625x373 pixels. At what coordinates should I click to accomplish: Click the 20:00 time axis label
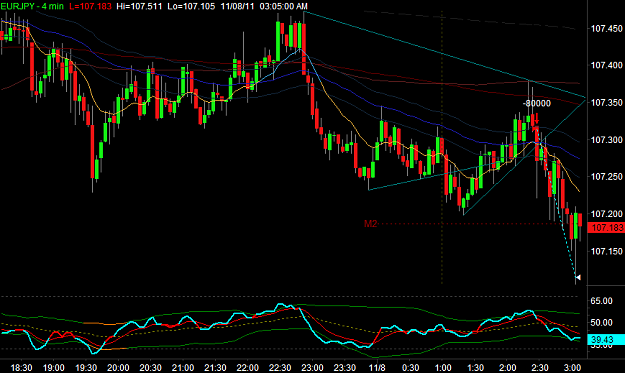click(118, 367)
